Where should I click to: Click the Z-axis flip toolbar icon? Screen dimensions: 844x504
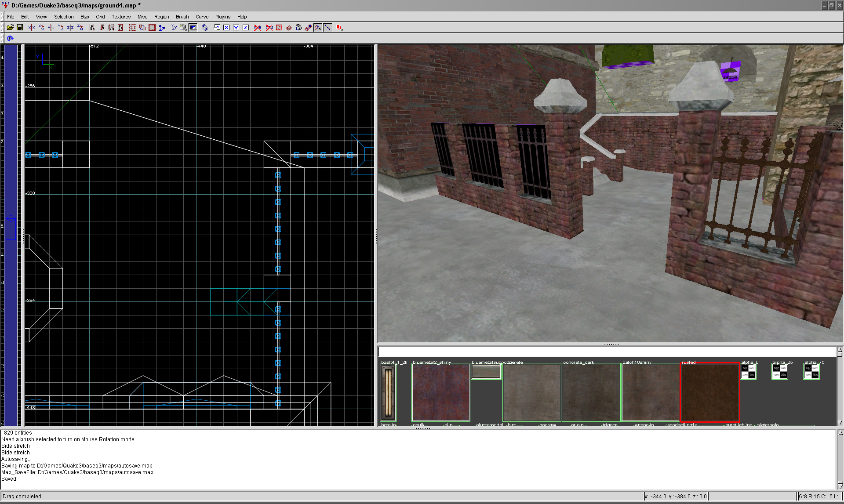point(70,27)
